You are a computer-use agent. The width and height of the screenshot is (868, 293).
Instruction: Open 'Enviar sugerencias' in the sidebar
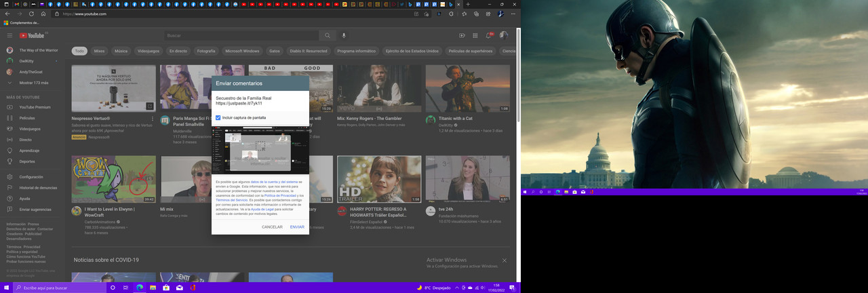tap(33, 210)
